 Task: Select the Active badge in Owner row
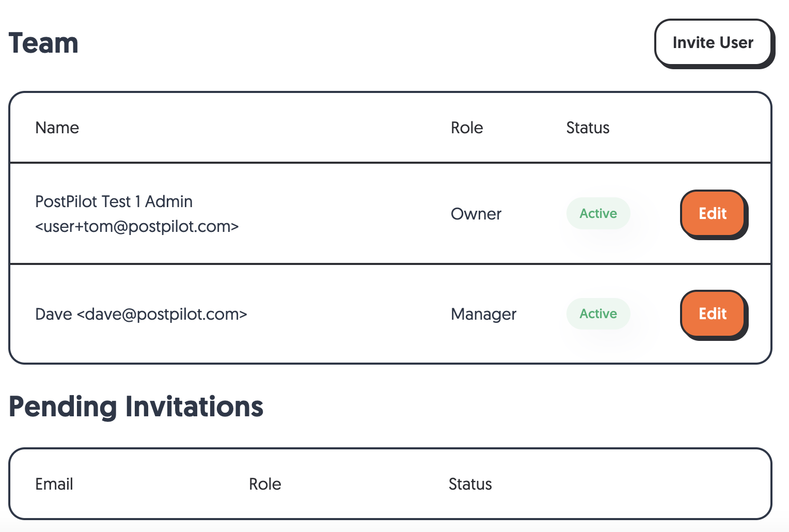598,213
